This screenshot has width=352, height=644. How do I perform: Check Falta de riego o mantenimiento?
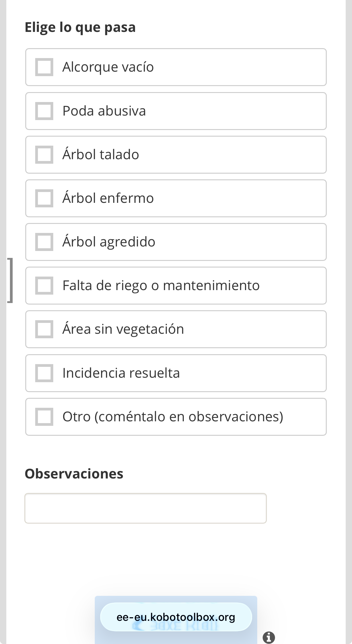(x=44, y=286)
